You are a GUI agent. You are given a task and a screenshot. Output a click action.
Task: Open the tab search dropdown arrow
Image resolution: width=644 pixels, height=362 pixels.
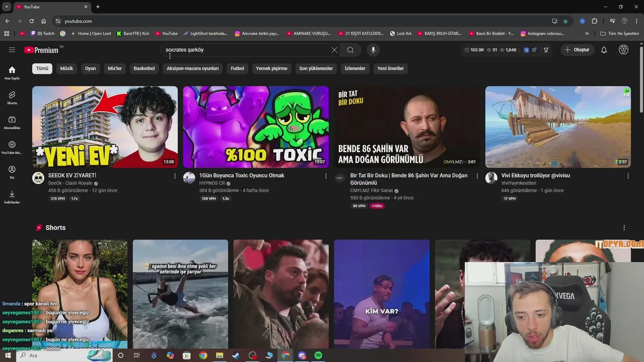tap(7, 7)
